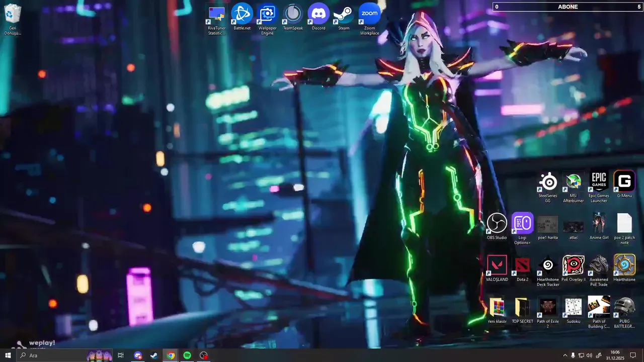The image size is (644, 362).
Task: Select the Wallpaper Engine shortcut
Action: tap(268, 20)
